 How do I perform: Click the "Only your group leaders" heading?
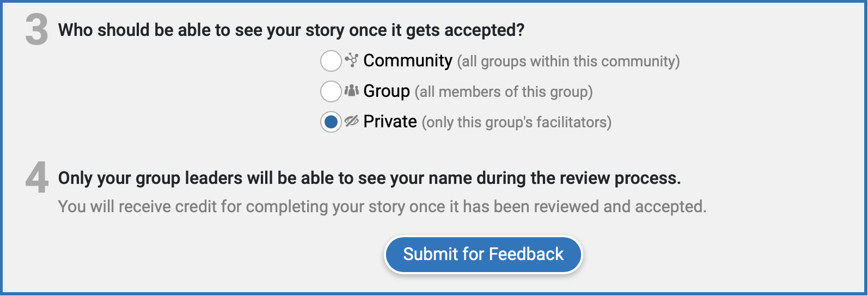[369, 178]
